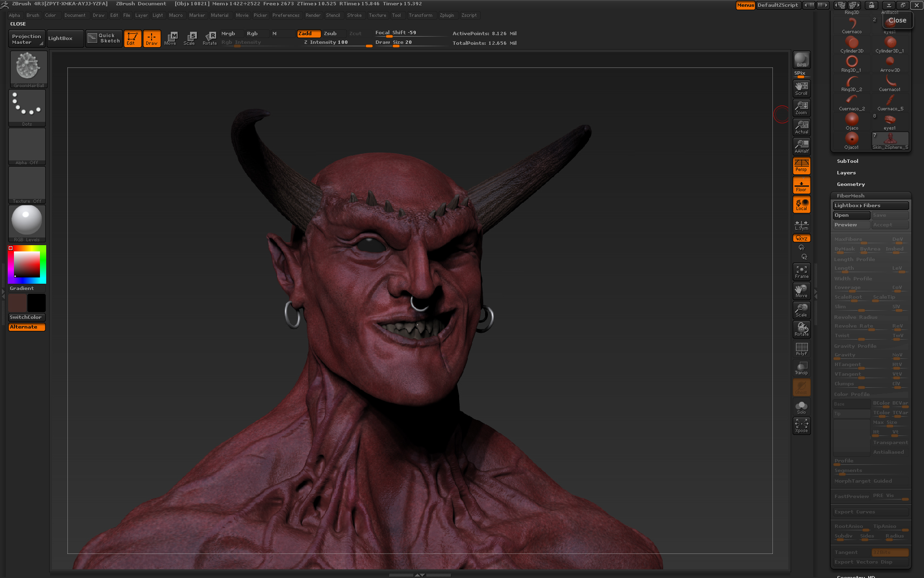The width and height of the screenshot is (924, 578).
Task: Click the Frame mesh icon
Action: pyautogui.click(x=801, y=272)
